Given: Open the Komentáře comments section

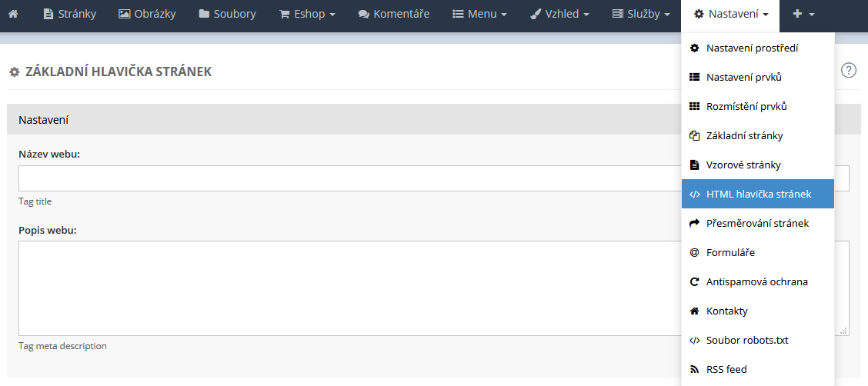Looking at the screenshot, I should [394, 14].
